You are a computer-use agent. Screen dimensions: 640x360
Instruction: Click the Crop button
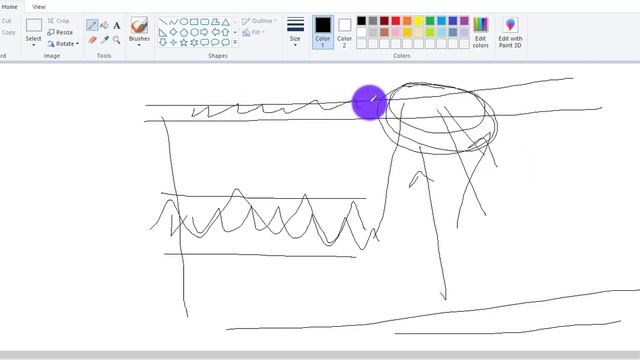tap(58, 20)
